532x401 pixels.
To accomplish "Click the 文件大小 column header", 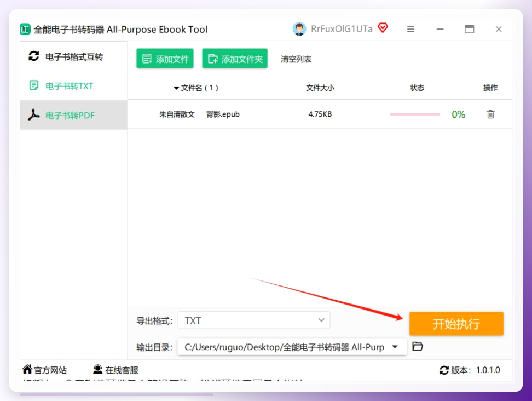I will click(x=320, y=88).
